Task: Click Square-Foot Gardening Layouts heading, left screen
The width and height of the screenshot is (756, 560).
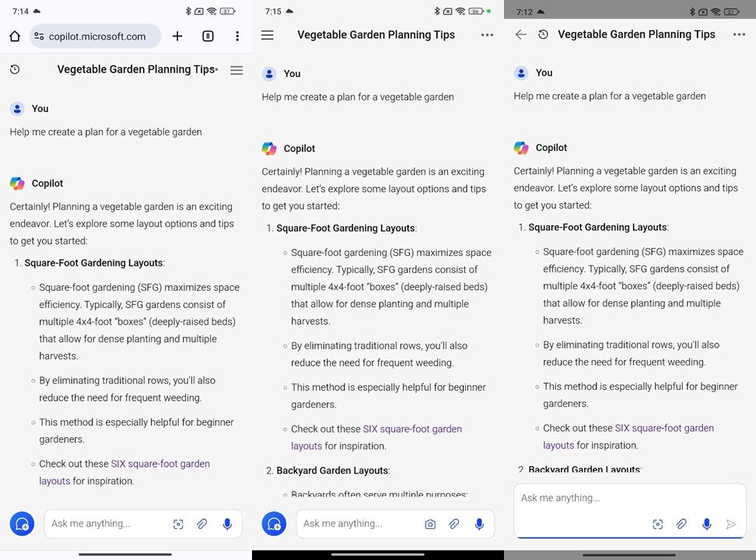Action: (x=93, y=263)
